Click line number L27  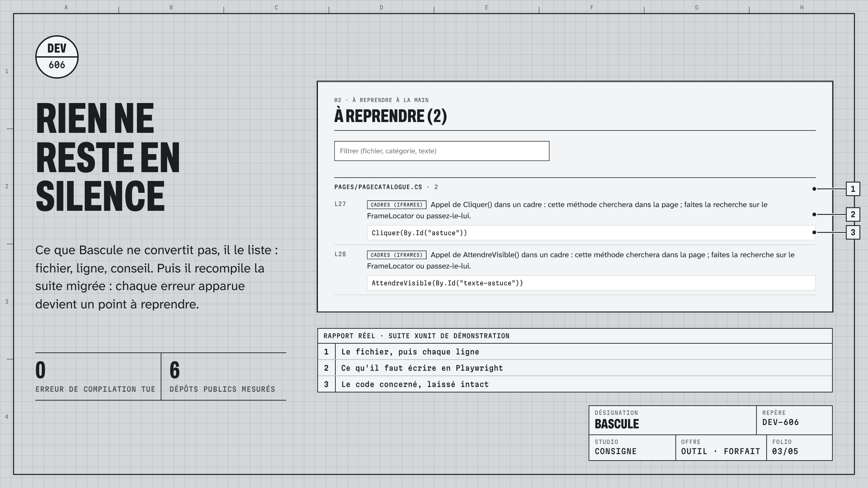(340, 204)
